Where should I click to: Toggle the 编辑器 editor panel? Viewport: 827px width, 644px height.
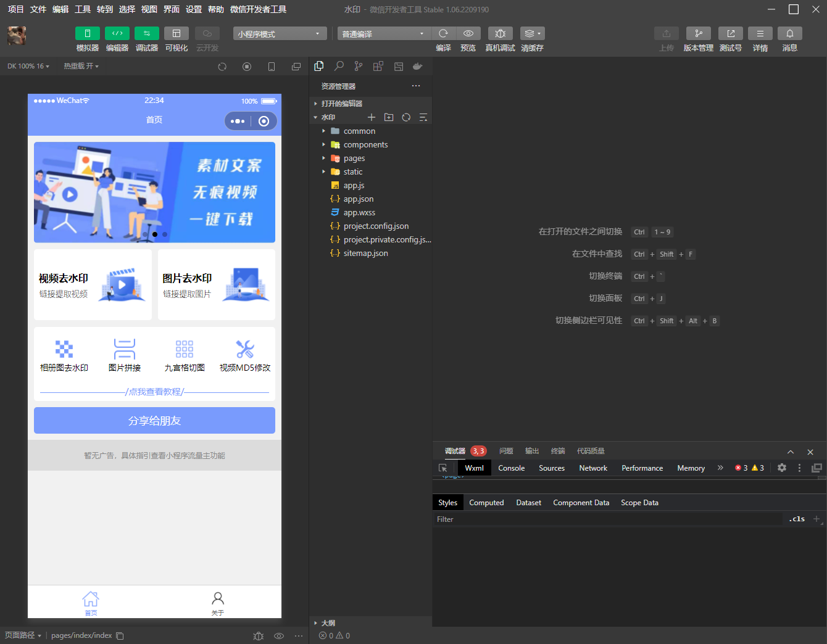tap(117, 33)
